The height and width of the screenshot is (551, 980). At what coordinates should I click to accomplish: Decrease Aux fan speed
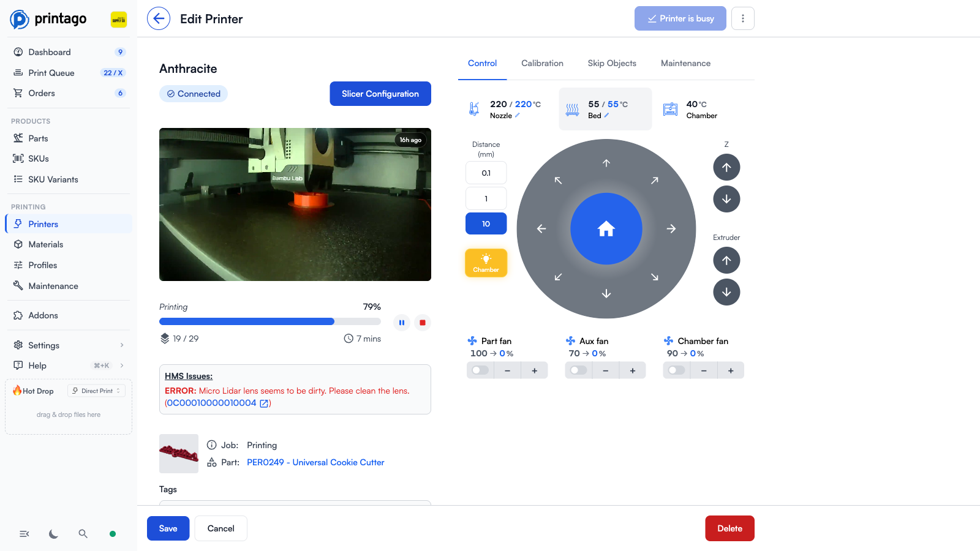605,370
